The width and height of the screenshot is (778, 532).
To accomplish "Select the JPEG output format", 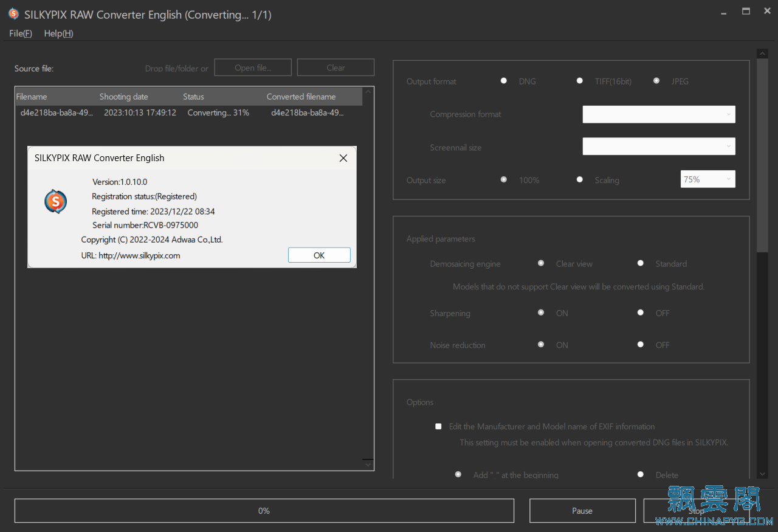I will (x=656, y=81).
